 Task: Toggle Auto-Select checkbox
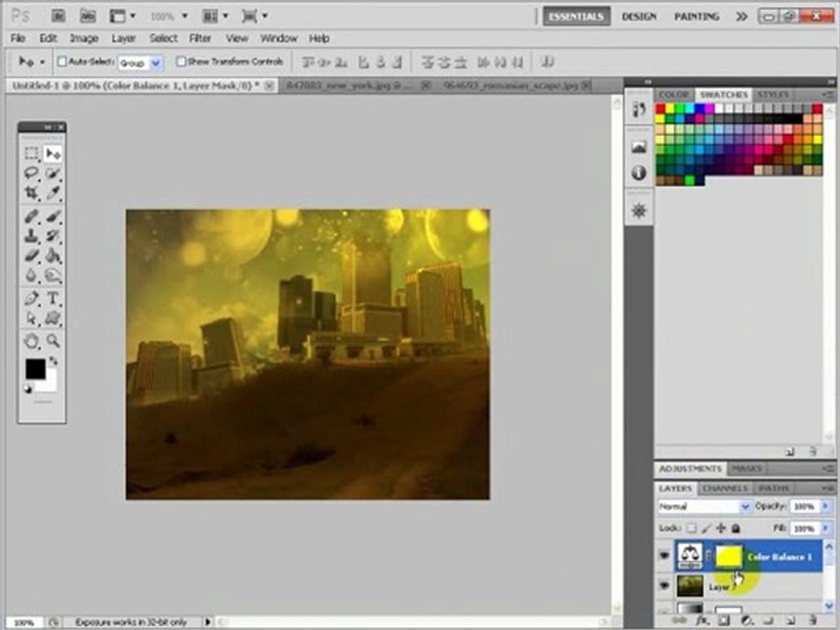click(x=61, y=61)
